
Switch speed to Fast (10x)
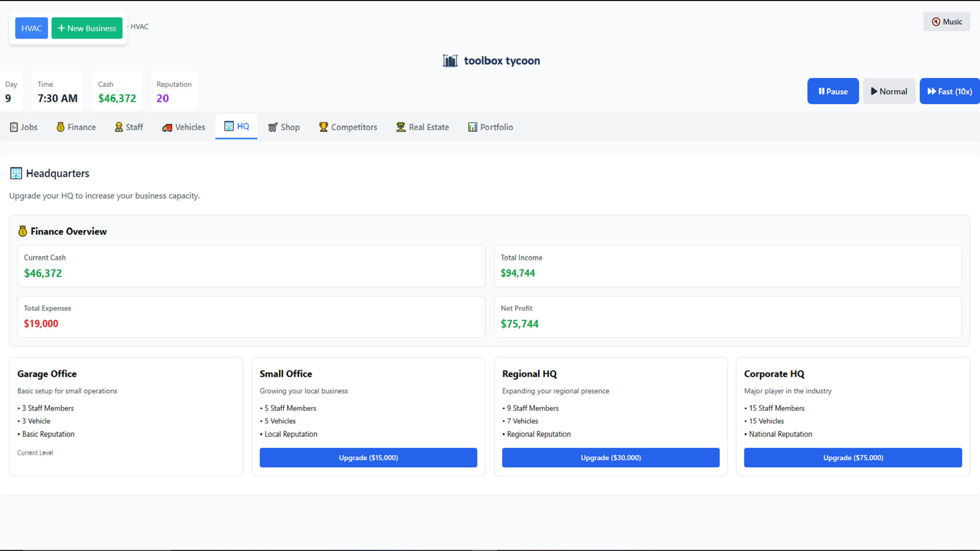pos(949,91)
